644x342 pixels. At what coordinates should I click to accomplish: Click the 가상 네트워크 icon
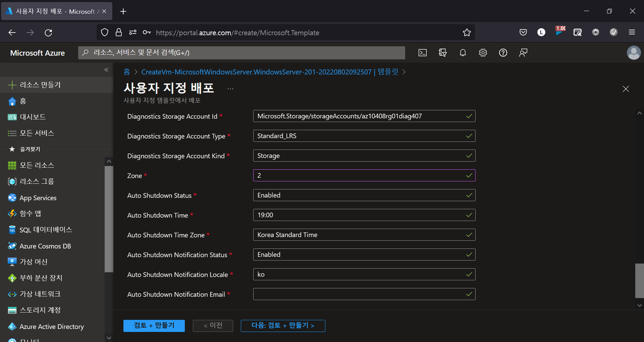pos(12,294)
